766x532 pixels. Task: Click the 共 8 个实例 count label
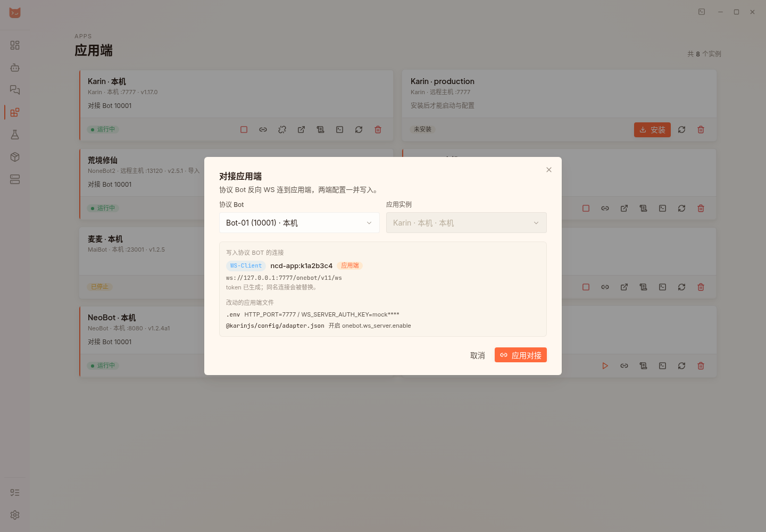[x=704, y=54]
